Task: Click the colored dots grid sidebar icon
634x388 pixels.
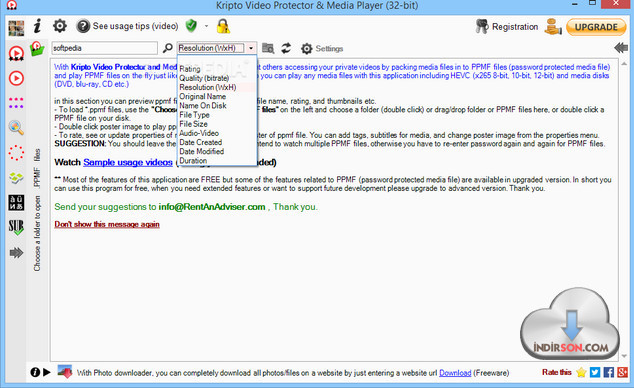Action: pyautogui.click(x=16, y=103)
